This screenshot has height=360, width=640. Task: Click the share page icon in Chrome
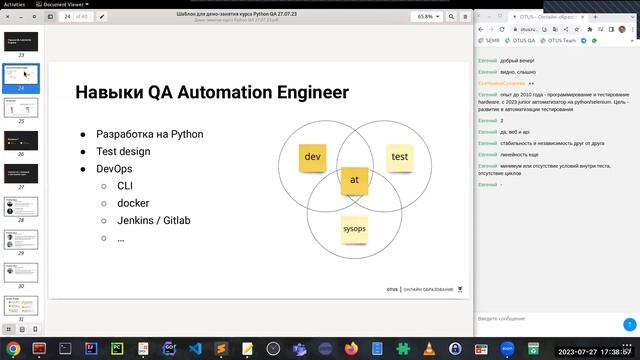(x=566, y=29)
